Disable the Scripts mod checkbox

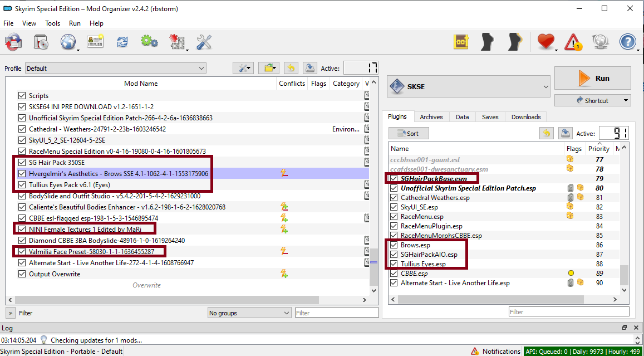click(22, 95)
